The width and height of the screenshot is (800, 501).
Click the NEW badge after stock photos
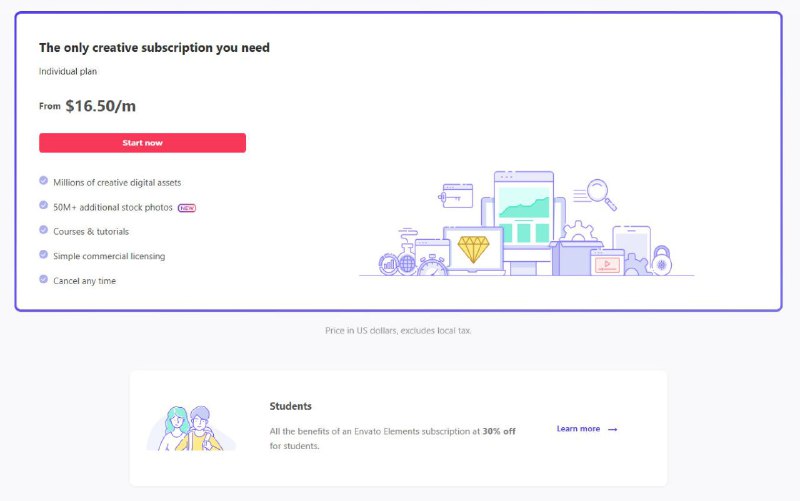point(187,208)
